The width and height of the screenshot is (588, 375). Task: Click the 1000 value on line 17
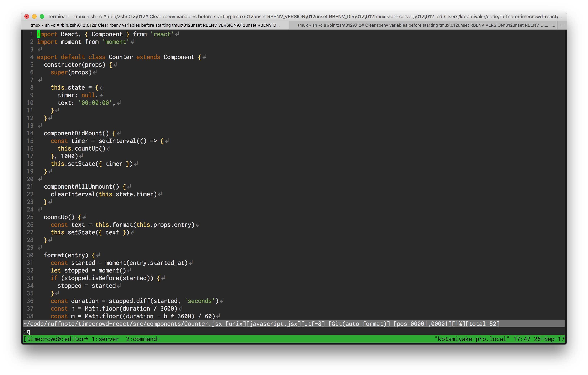click(68, 156)
